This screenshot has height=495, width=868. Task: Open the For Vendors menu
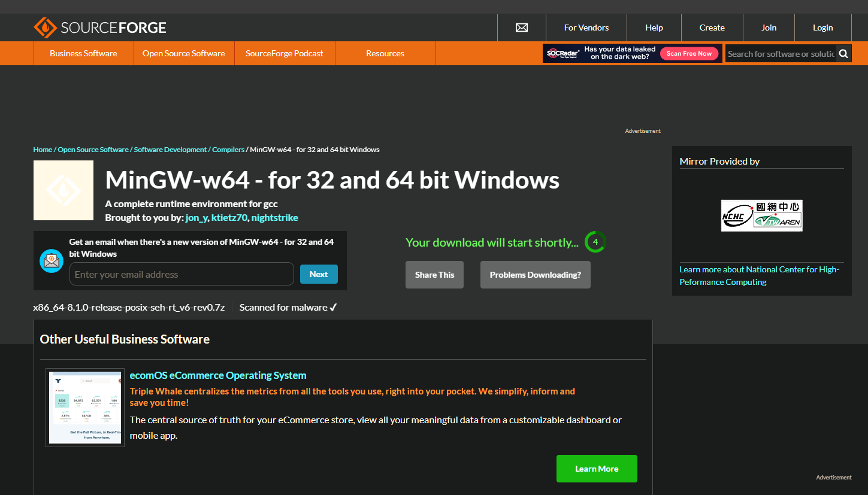click(586, 28)
